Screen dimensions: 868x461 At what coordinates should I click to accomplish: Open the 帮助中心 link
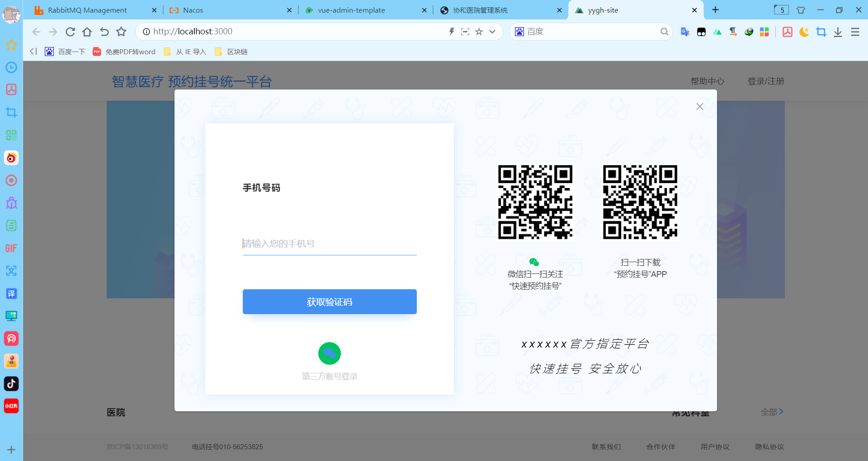click(707, 81)
